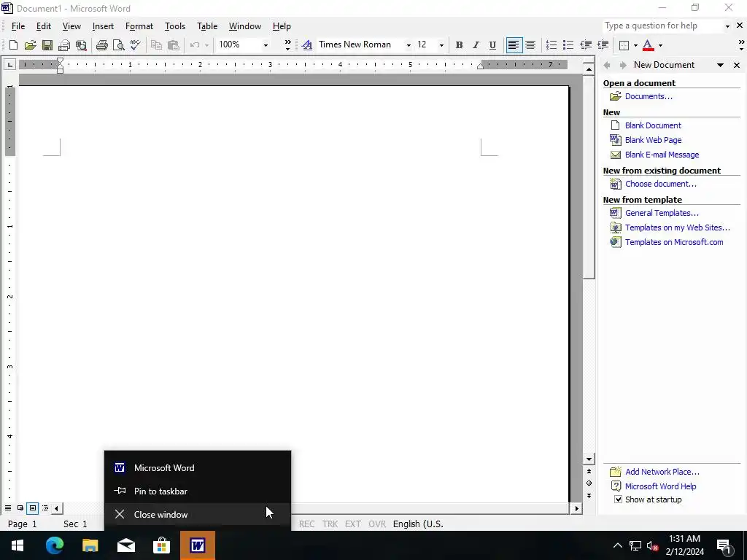Toggle Italic formatting
747x560 pixels.
[476, 45]
